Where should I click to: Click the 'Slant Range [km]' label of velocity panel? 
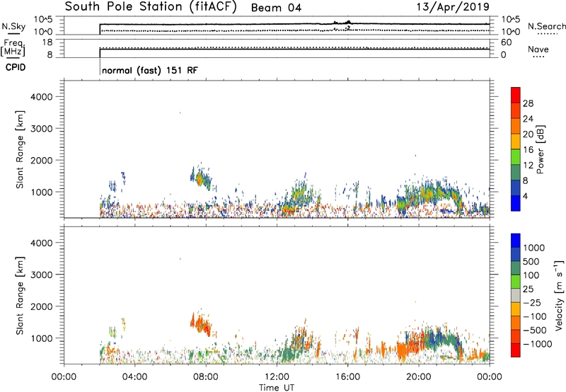coord(20,296)
